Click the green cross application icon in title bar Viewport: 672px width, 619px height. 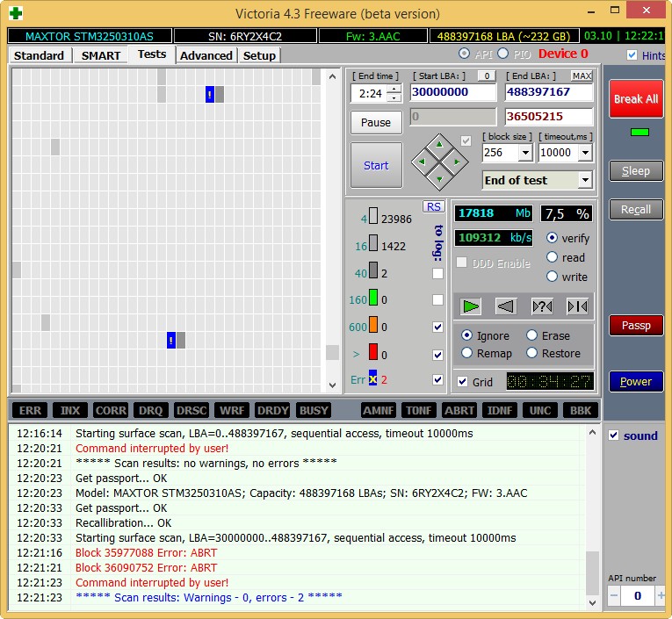click(x=15, y=14)
